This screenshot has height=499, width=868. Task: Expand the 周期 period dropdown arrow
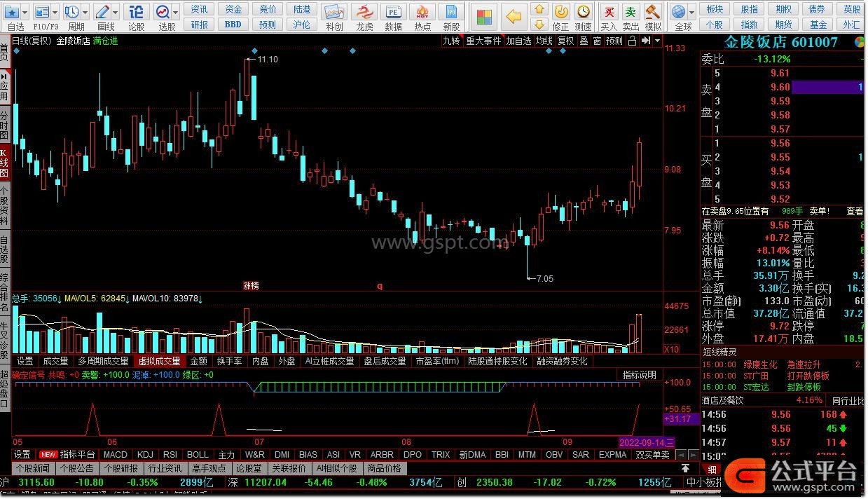85,12
